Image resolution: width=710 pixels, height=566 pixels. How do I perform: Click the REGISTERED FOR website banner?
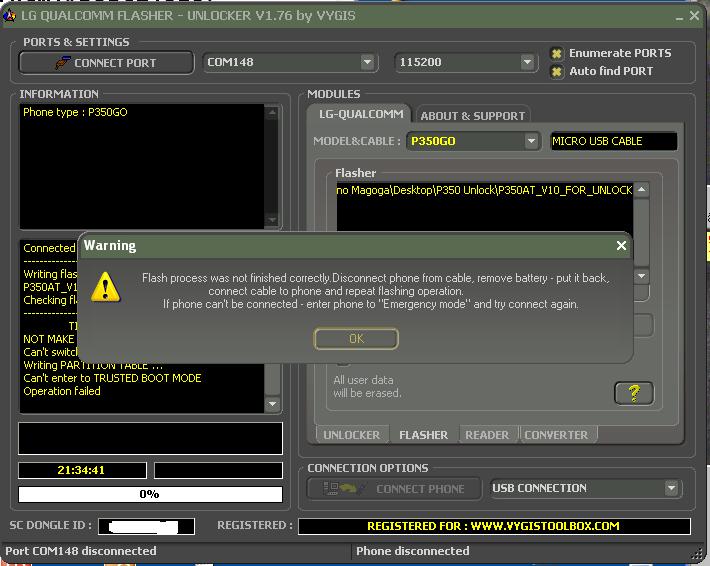494,526
